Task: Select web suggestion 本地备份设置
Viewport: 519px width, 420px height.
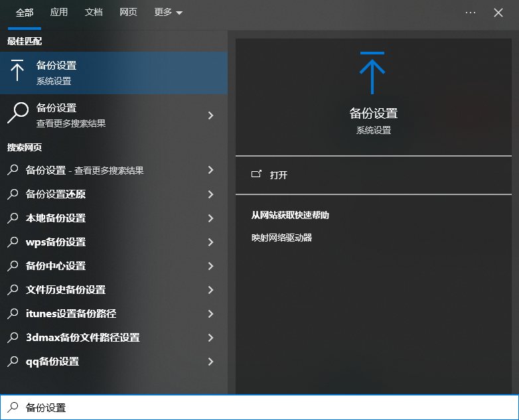Action: pos(114,218)
